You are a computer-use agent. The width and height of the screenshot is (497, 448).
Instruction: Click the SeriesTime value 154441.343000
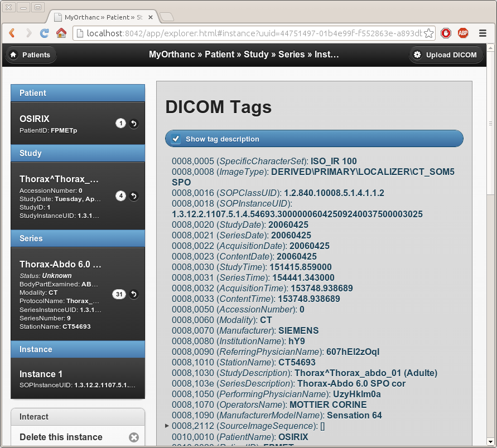[x=303, y=277]
